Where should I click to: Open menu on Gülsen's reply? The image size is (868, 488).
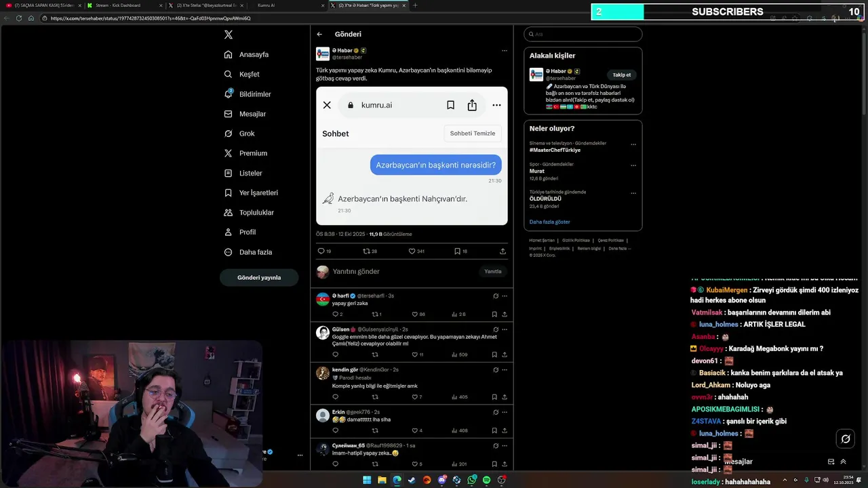(504, 329)
